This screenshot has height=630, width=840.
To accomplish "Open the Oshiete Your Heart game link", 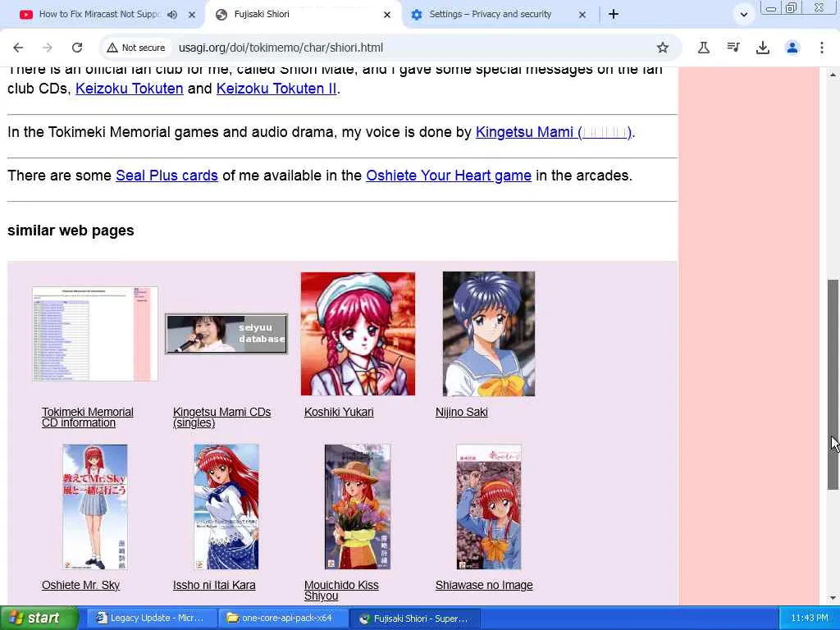I will (x=449, y=176).
